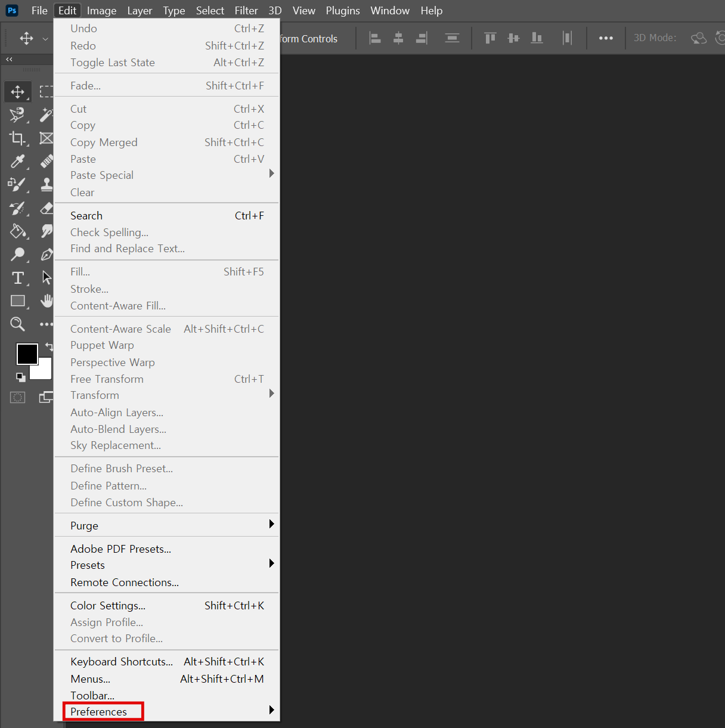The image size is (725, 728).
Task: Reset to default foreground and background colors
Action: click(x=21, y=377)
